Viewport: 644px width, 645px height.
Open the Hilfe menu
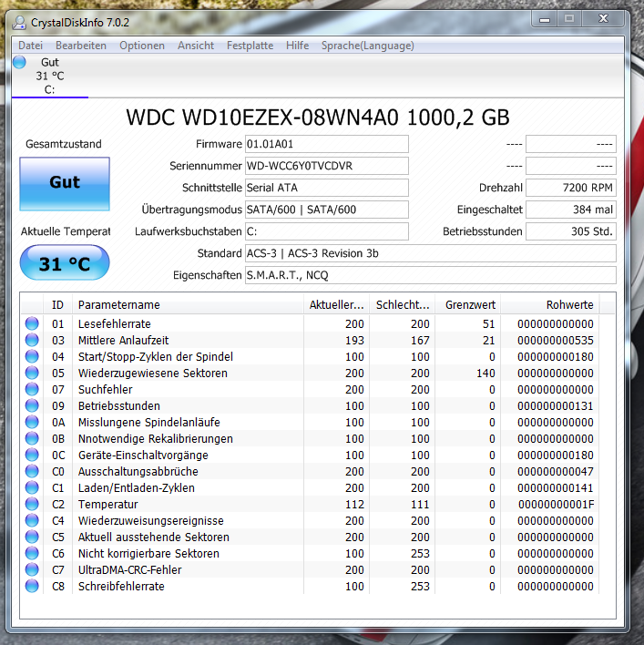click(x=297, y=46)
